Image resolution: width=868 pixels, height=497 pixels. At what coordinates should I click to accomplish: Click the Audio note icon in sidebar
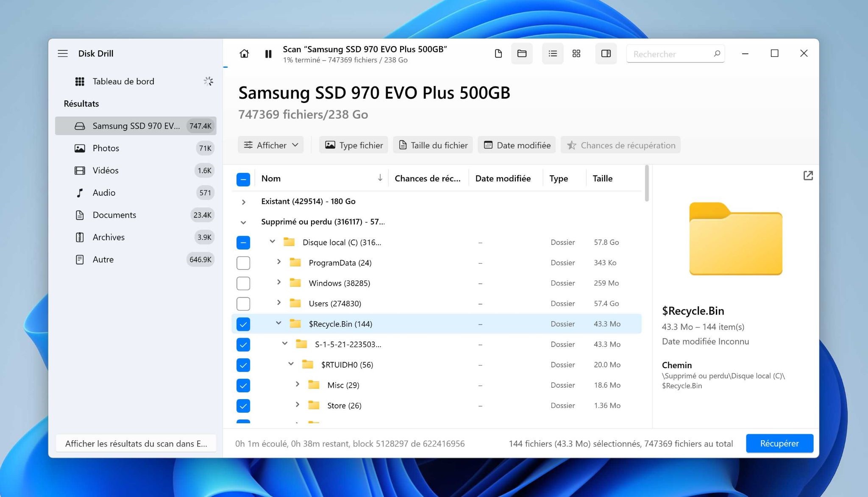80,193
